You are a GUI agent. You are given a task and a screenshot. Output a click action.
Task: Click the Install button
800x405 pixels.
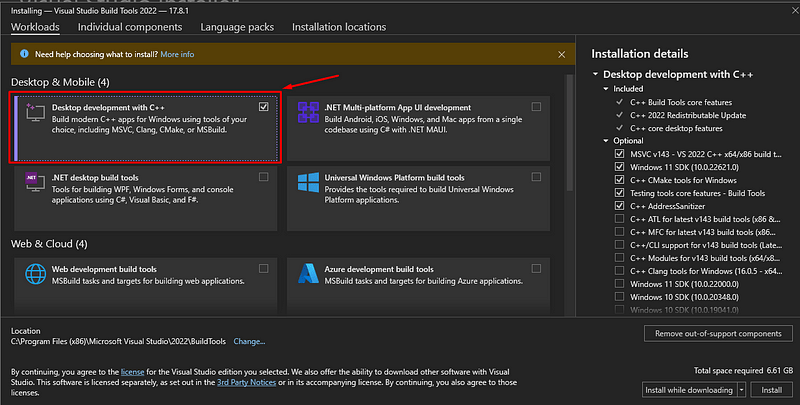coord(771,390)
